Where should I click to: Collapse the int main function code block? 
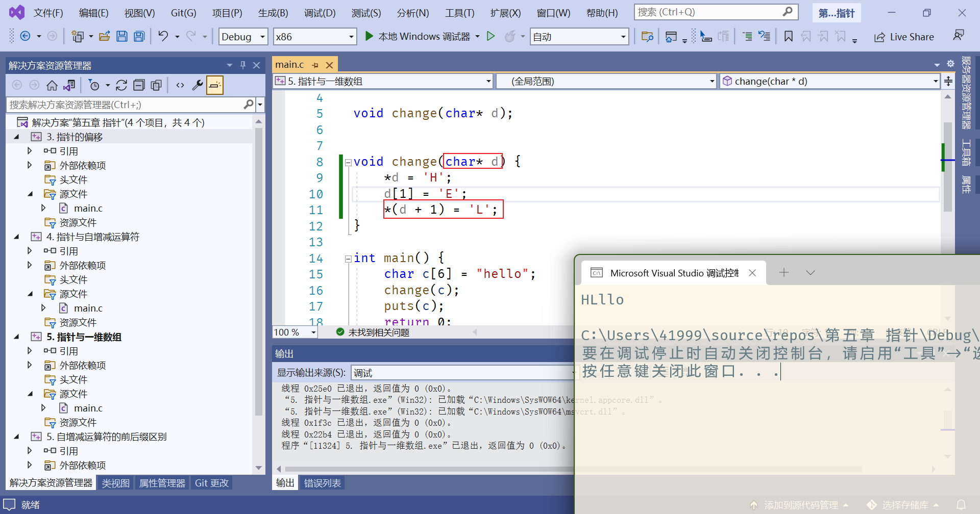coord(348,259)
